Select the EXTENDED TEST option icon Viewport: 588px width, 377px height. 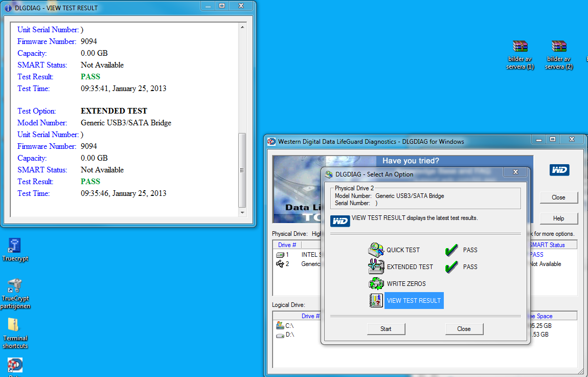pyautogui.click(x=376, y=267)
